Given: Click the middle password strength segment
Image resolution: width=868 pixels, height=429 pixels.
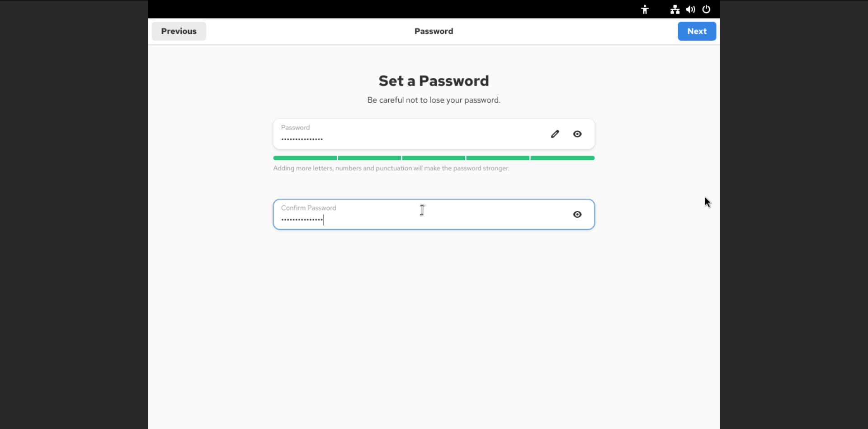Looking at the screenshot, I should pyautogui.click(x=434, y=158).
